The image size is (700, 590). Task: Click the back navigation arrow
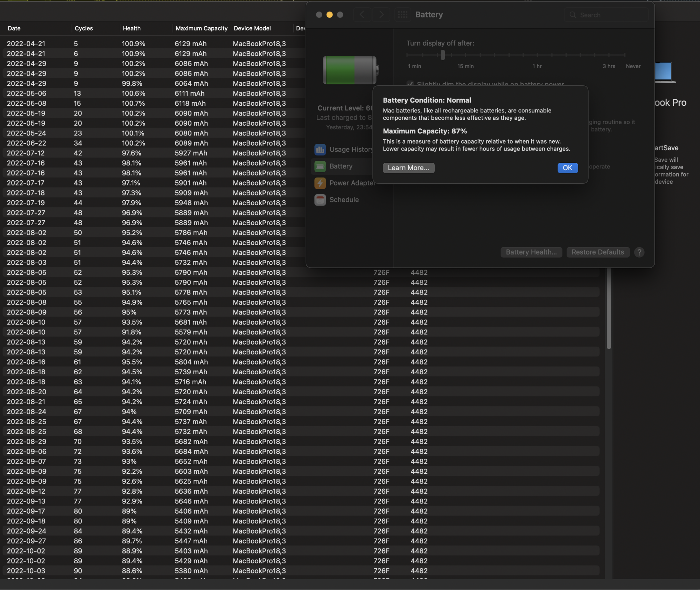(362, 15)
